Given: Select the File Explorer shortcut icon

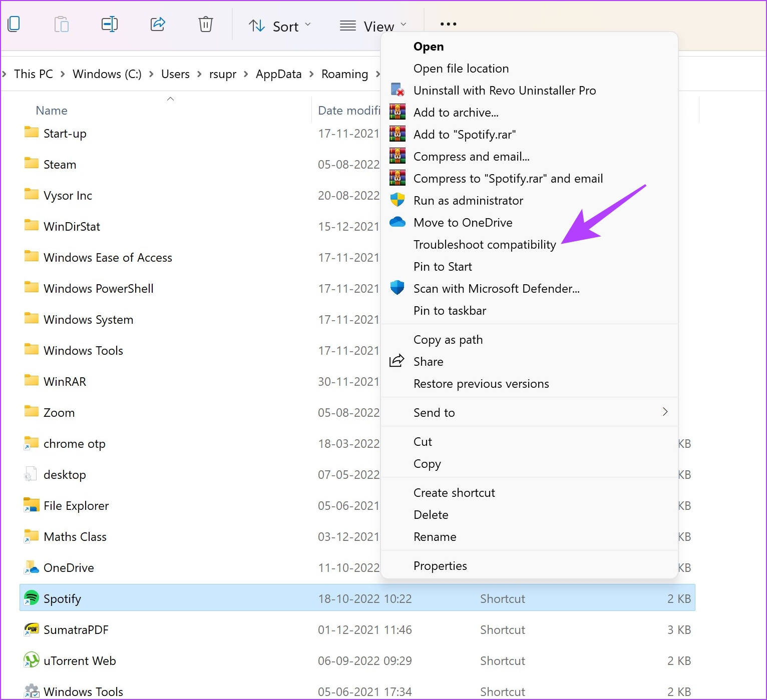Looking at the screenshot, I should tap(31, 505).
